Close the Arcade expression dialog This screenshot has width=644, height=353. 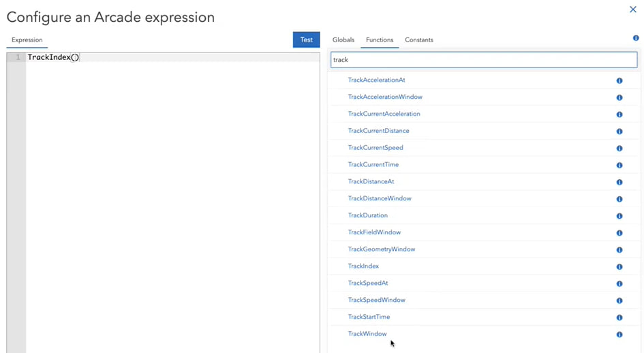click(633, 10)
